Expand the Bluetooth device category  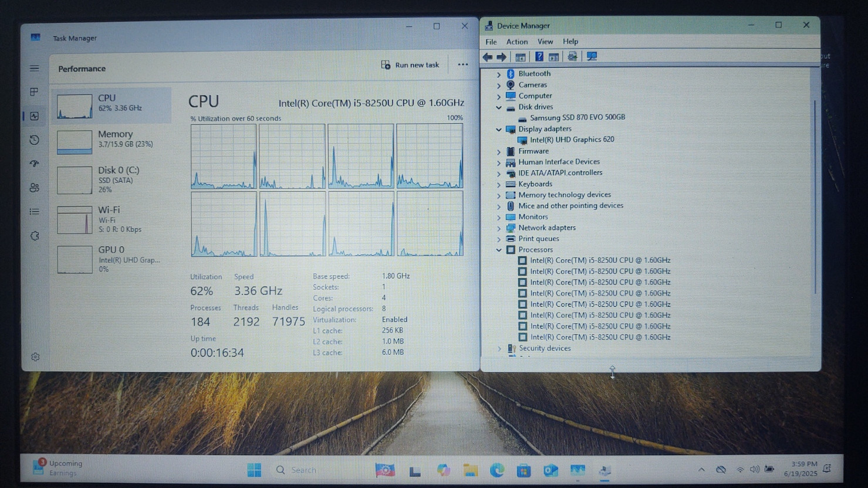pyautogui.click(x=499, y=74)
